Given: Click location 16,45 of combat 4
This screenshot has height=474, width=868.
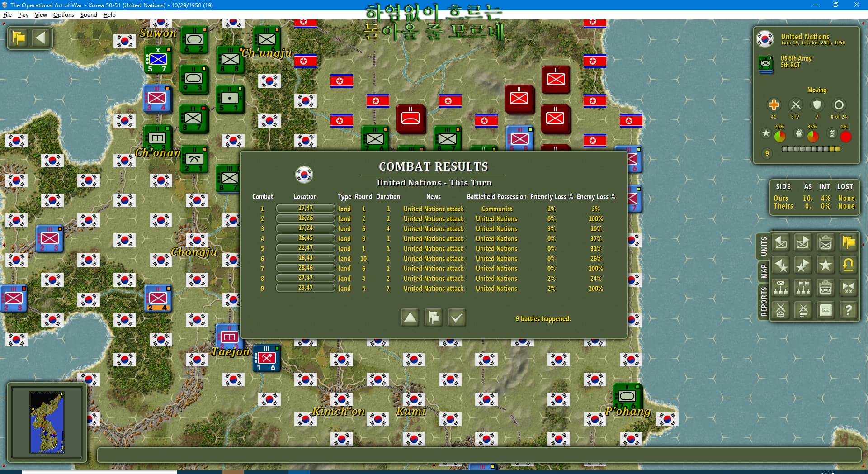Looking at the screenshot, I should click(305, 238).
